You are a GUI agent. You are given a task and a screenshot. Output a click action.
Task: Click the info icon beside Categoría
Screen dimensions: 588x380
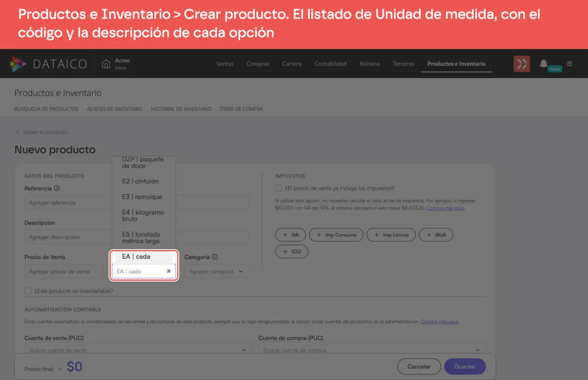pyautogui.click(x=215, y=257)
